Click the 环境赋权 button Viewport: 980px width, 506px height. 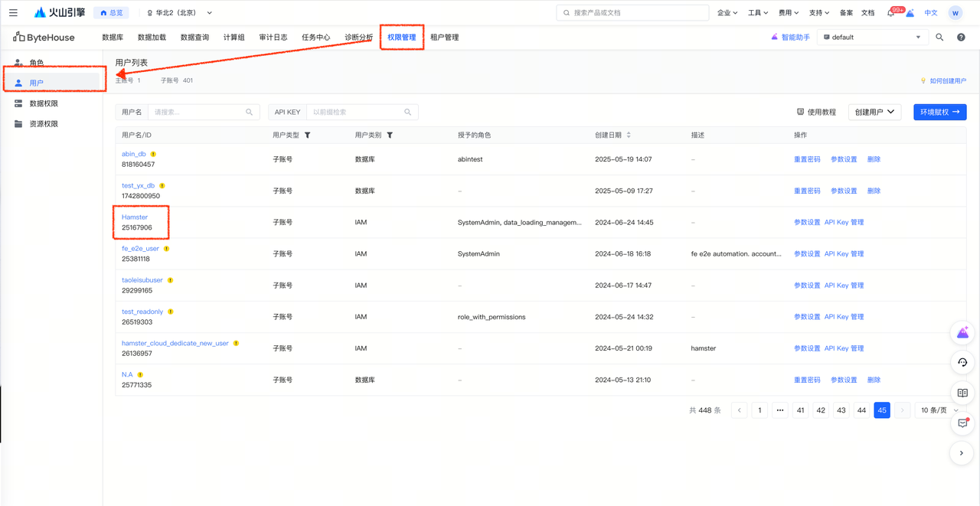click(x=939, y=112)
